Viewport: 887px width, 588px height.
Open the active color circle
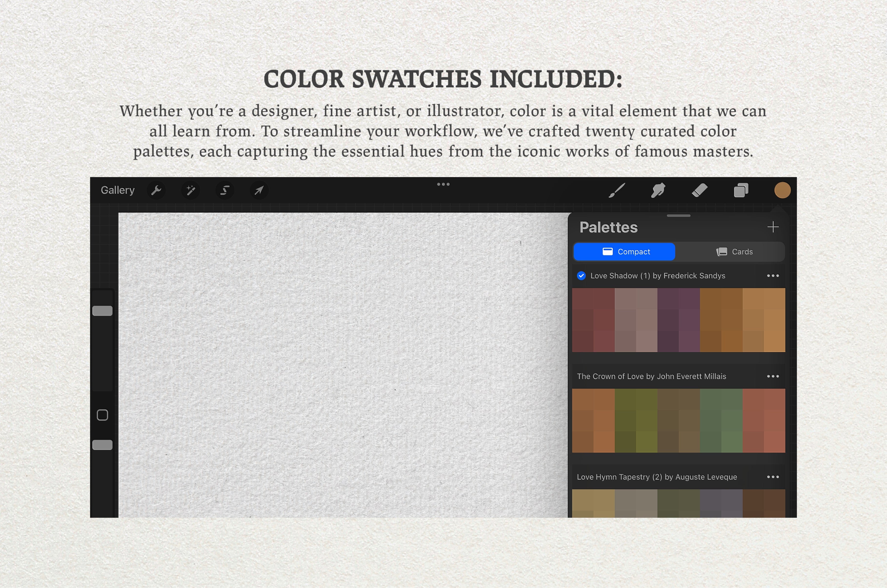[782, 190]
